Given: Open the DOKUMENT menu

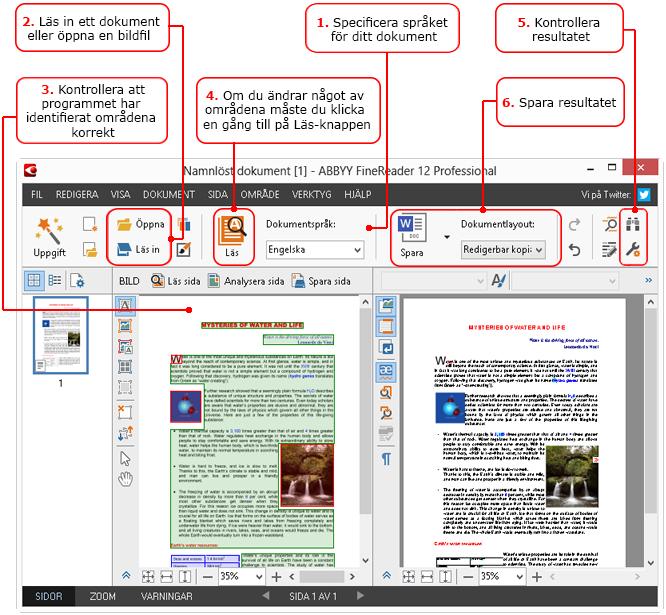Looking at the screenshot, I should 169,195.
